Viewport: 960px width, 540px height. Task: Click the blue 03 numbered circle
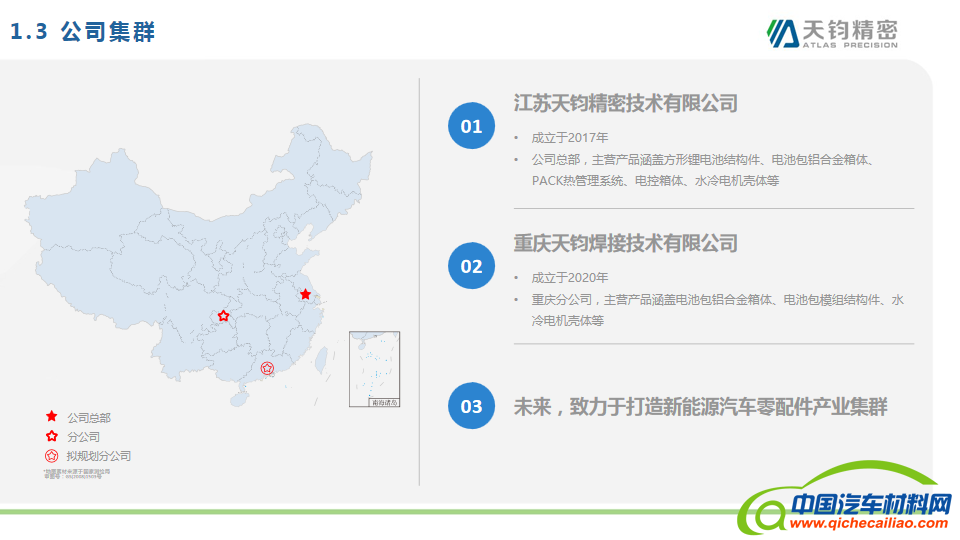point(471,406)
